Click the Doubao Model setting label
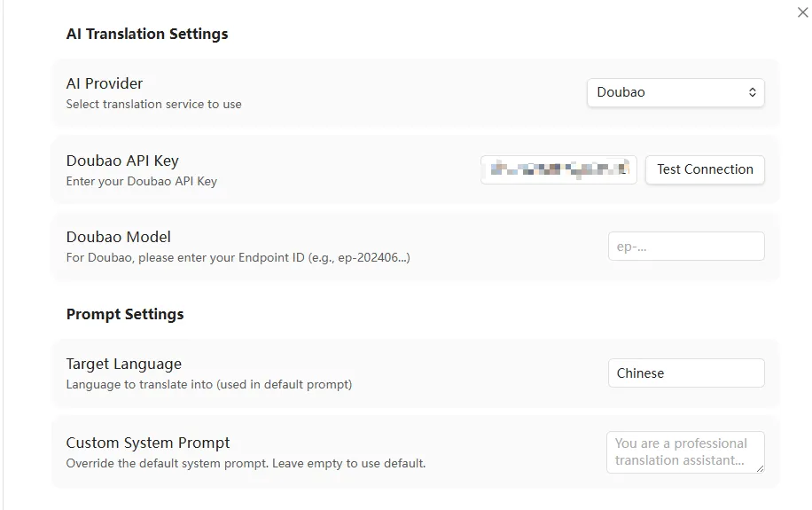Viewport: 812px width, 510px height. coord(119,237)
